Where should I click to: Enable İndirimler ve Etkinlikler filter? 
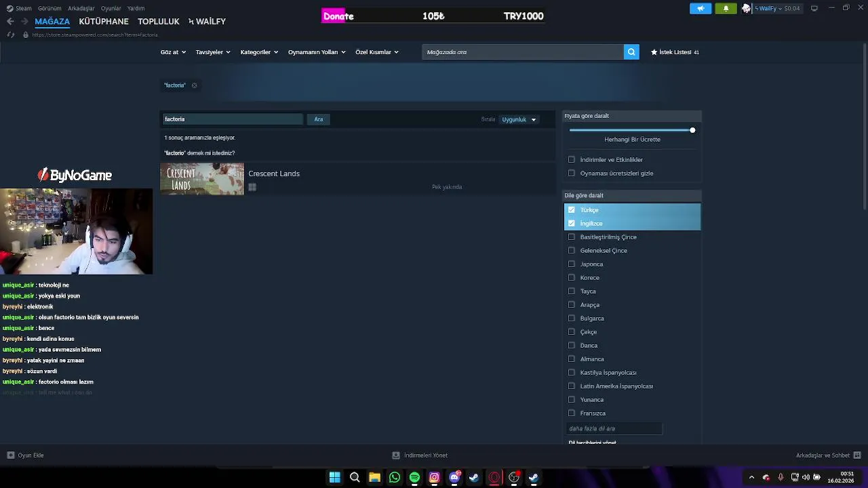click(x=572, y=160)
